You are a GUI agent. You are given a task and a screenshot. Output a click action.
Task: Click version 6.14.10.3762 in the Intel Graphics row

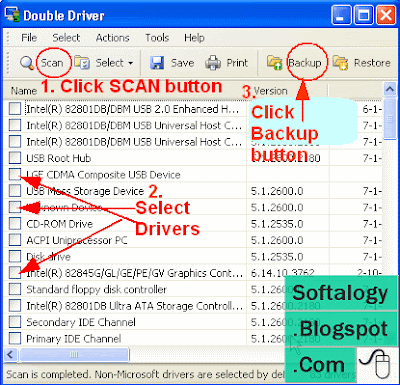tap(282, 273)
